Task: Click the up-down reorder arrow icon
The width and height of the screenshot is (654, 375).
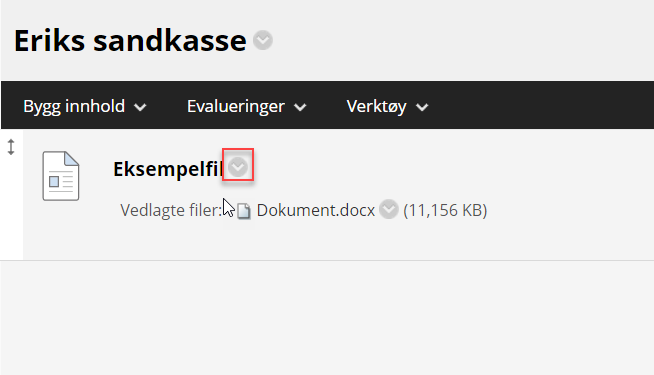Action: [11, 147]
